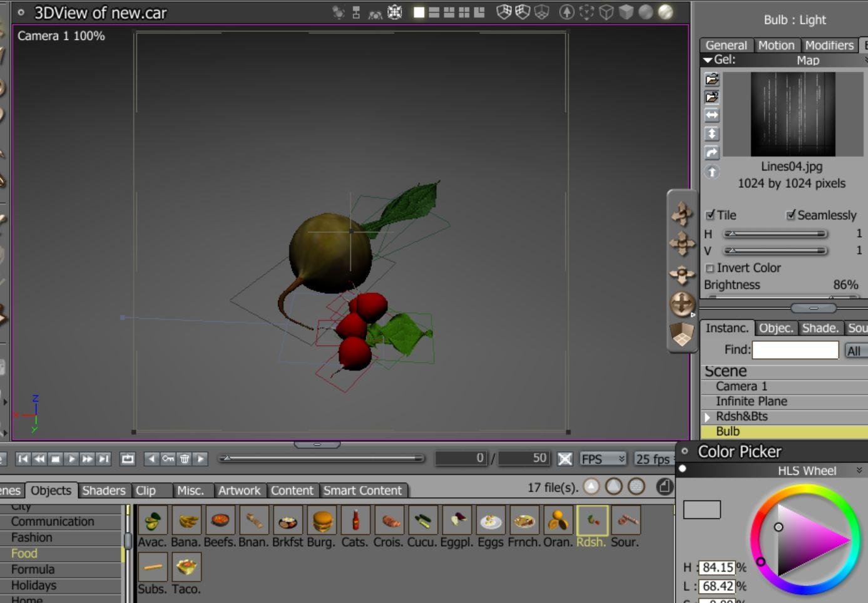Select the second four-arrow camera tool in the strip
Image resolution: width=868 pixels, height=603 pixels.
pos(682,244)
